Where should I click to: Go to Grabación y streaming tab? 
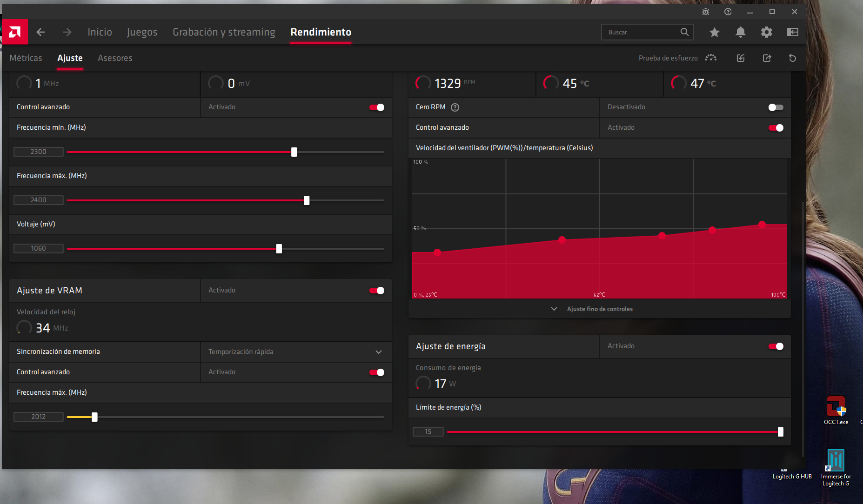click(x=224, y=32)
